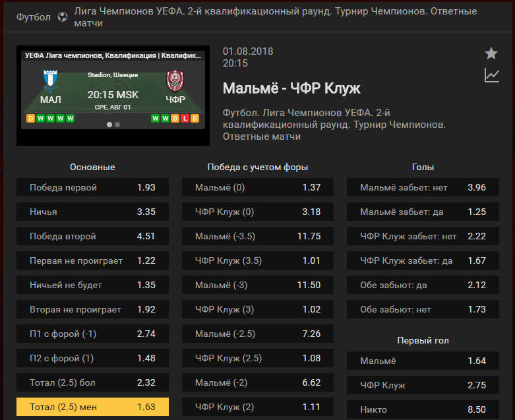This screenshot has height=420, width=515.
Task: Open Лига Чемпионов УЕФА tournament breadcrumb
Action: [x=275, y=17]
